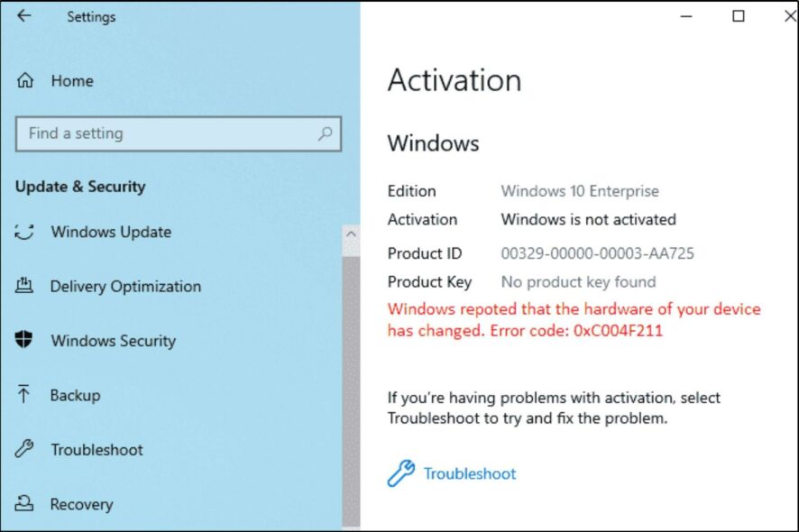799x532 pixels.
Task: Click the Home navigation entry
Action: [71, 81]
